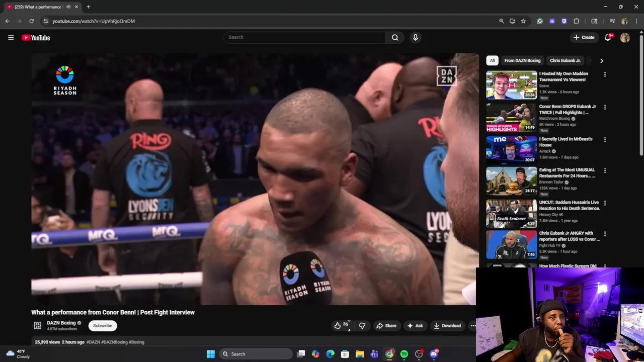The width and height of the screenshot is (644, 362).
Task: Open 'Eating at The Most UNUSUAL Restaurants' title
Action: point(567,173)
